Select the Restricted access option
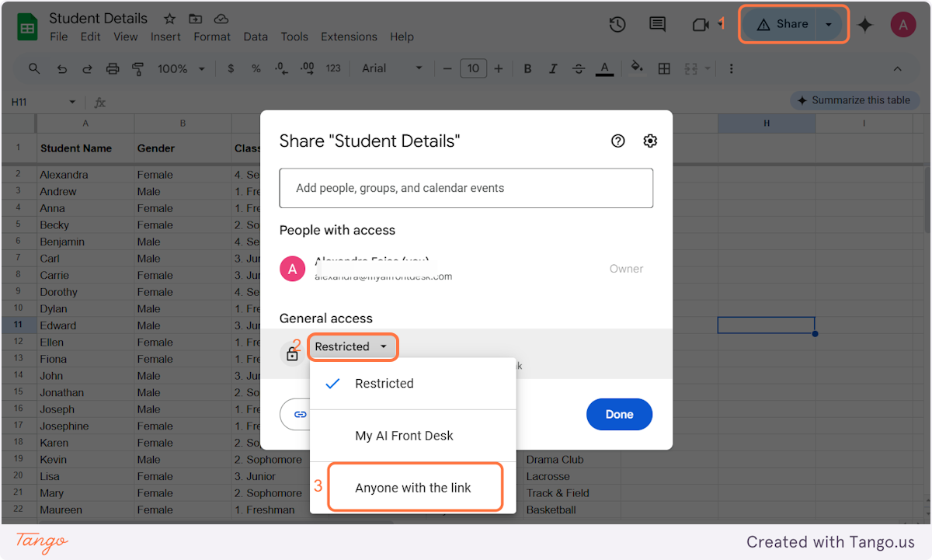 (412, 384)
